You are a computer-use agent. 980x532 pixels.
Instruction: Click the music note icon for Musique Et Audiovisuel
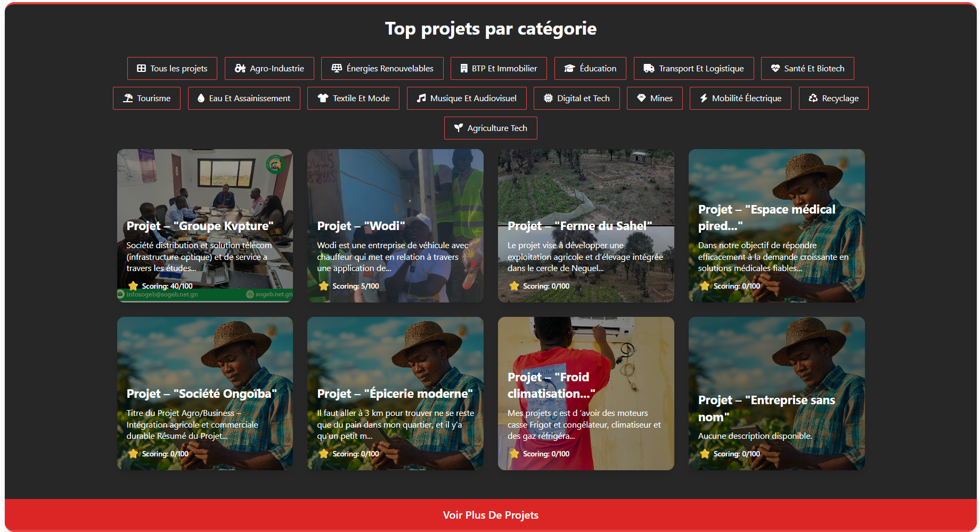(x=421, y=99)
